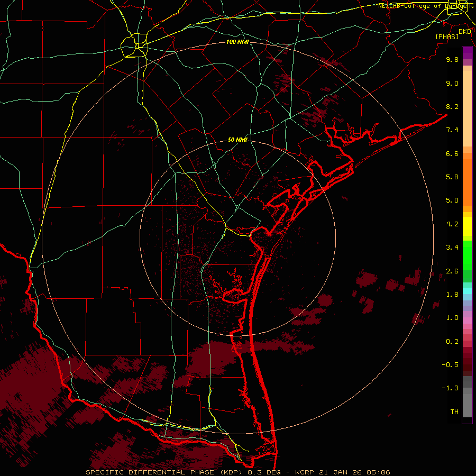Image resolution: width=476 pixels, height=476 pixels.
Task: Click the 4.2 value on the legend
Action: [452, 224]
